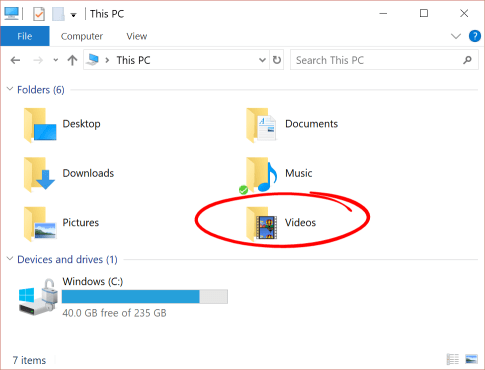The width and height of the screenshot is (485, 370).
Task: Open recent locations dropdown arrow
Action: (x=55, y=60)
